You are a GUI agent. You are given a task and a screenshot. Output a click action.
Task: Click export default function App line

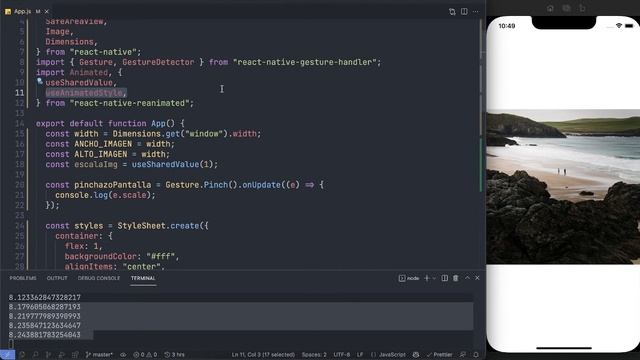click(x=110, y=123)
